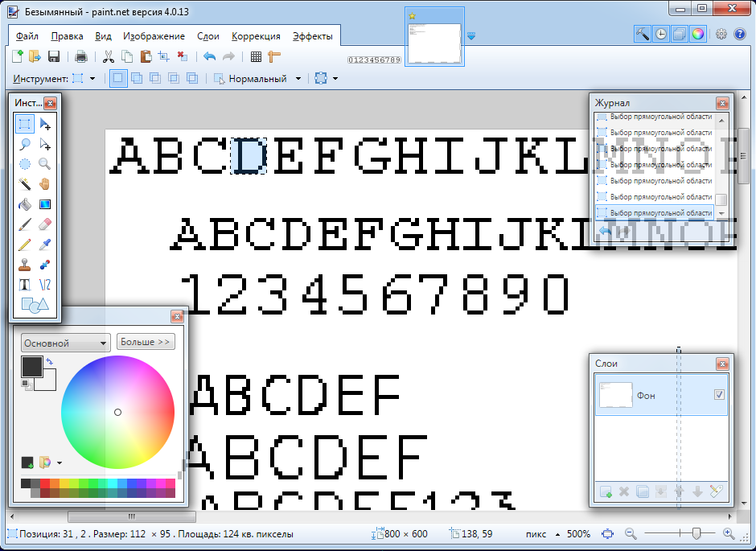
Task: Select the Line/Curve tool
Action: [x=45, y=285]
